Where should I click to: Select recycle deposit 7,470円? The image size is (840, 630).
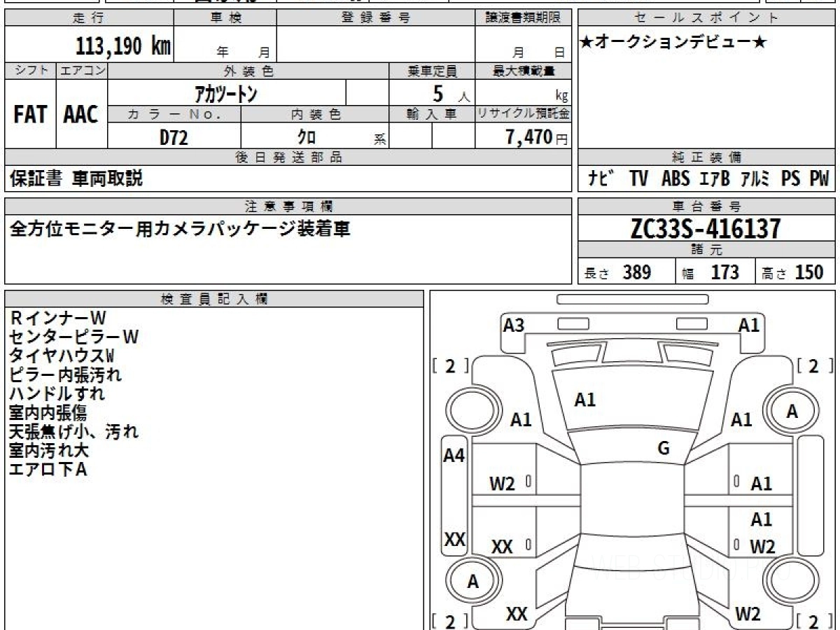(537, 137)
